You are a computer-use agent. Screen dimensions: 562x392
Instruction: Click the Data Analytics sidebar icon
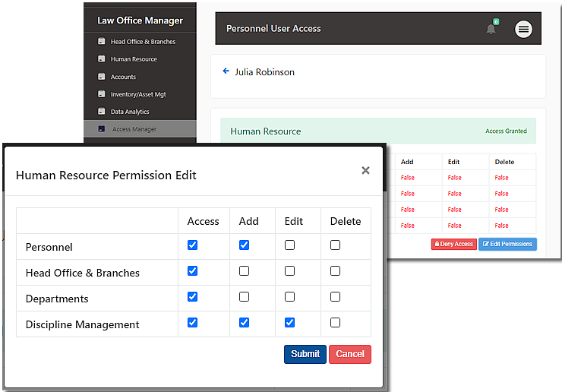(x=101, y=112)
